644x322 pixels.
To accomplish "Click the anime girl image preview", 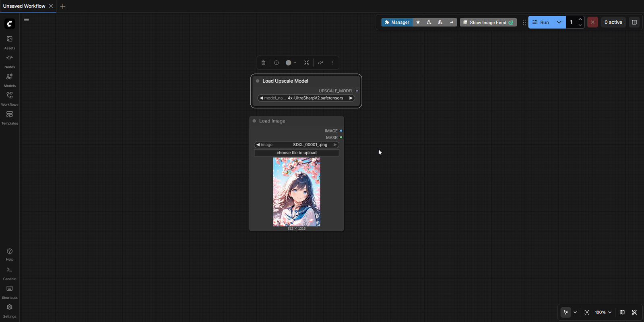I will pyautogui.click(x=297, y=192).
